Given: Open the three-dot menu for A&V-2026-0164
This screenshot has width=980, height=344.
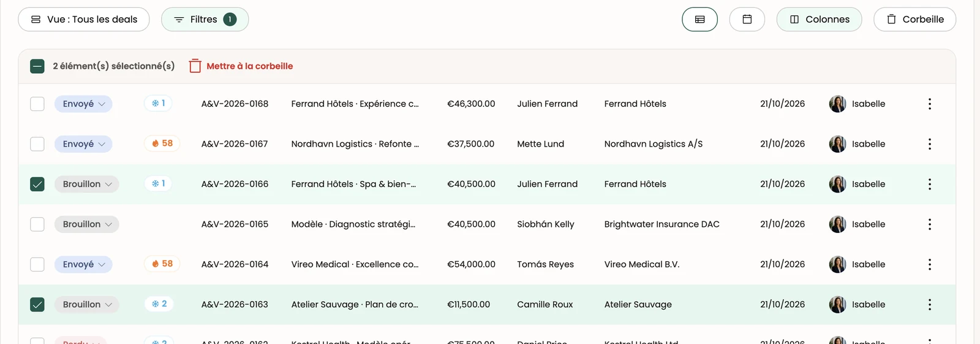Looking at the screenshot, I should click(929, 264).
